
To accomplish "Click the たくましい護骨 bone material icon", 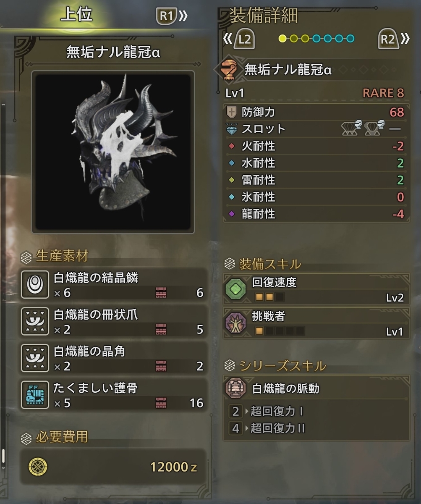I will tap(32, 395).
